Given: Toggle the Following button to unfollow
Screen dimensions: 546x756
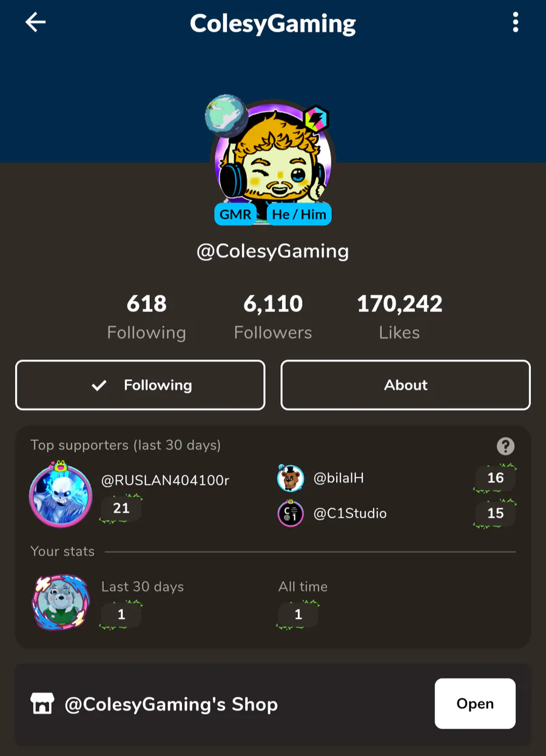Looking at the screenshot, I should point(140,385).
